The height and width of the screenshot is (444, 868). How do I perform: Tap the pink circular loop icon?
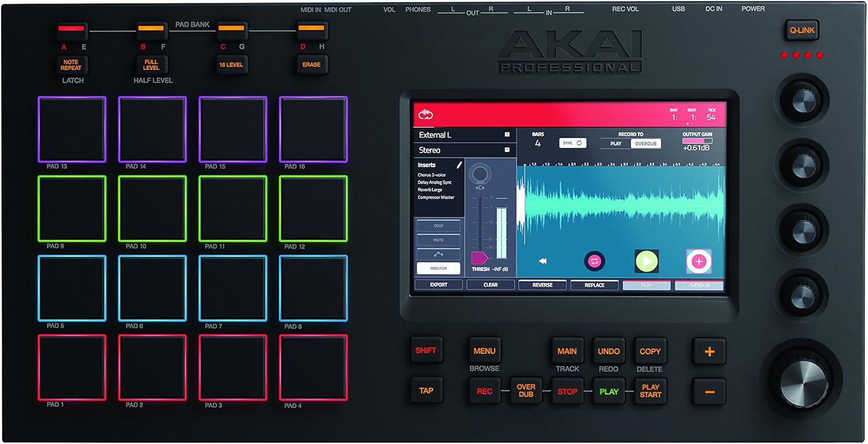pos(594,261)
